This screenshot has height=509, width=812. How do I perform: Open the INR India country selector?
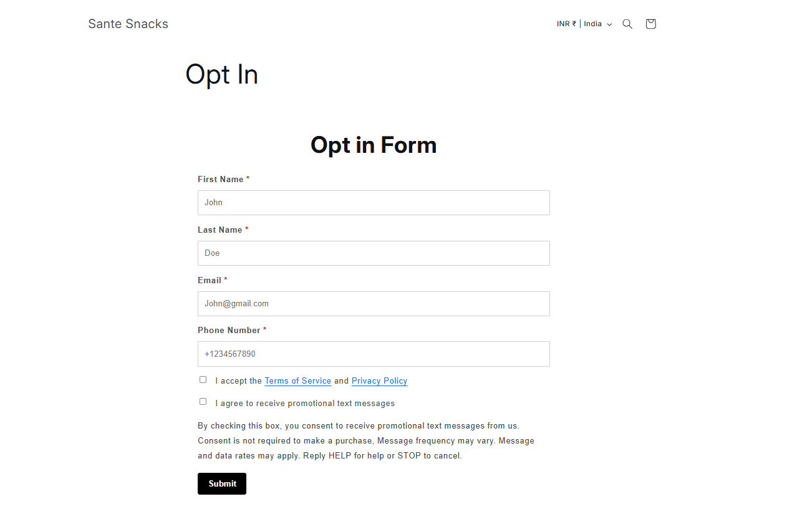(580, 24)
